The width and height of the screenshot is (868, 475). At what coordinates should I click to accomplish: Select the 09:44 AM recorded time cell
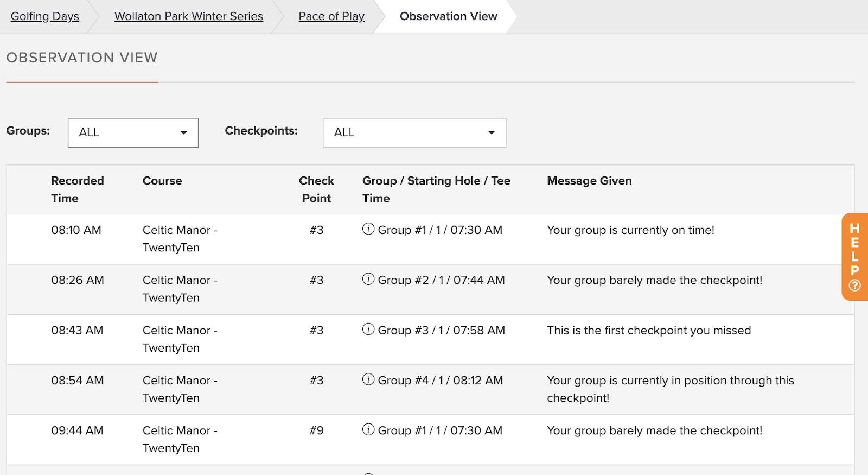[x=77, y=430]
